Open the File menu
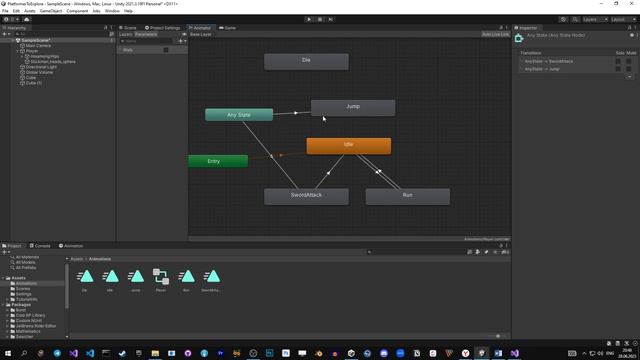640x360 pixels. pyautogui.click(x=5, y=11)
